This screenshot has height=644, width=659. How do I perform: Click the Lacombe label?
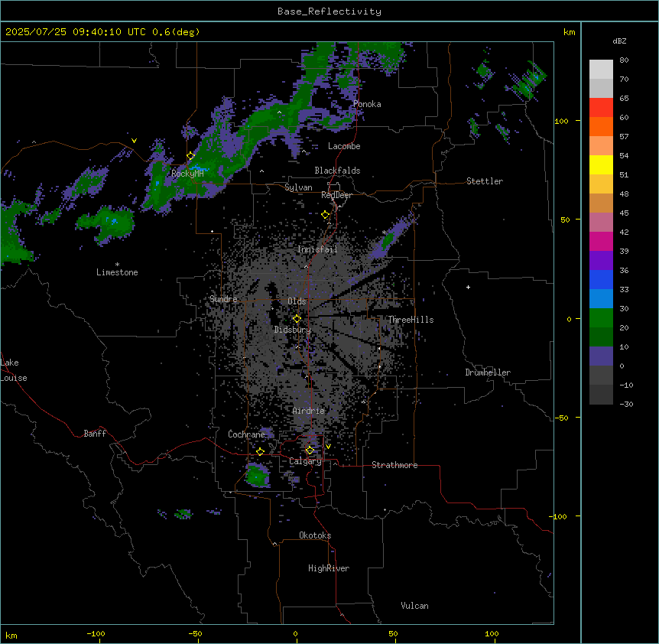(344, 146)
